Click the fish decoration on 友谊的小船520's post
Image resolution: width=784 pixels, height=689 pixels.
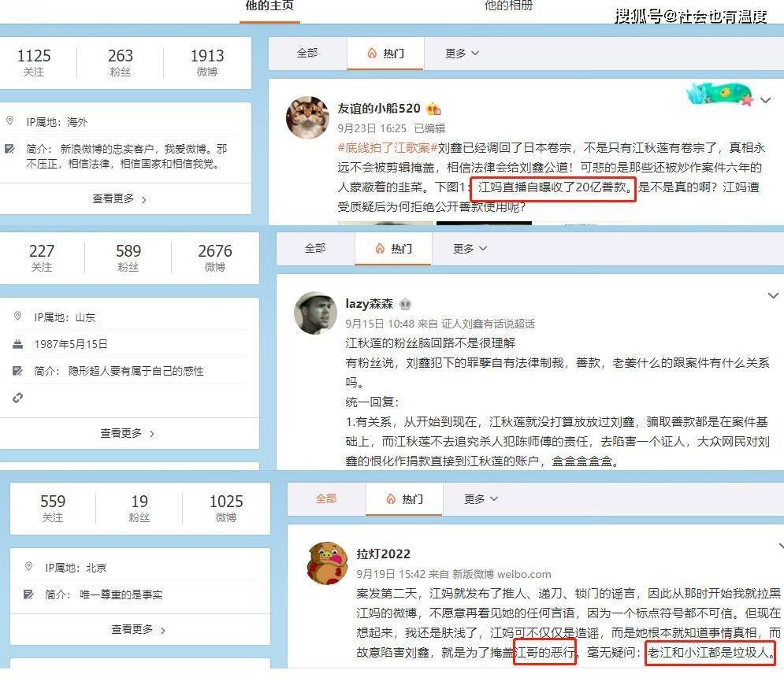719,95
